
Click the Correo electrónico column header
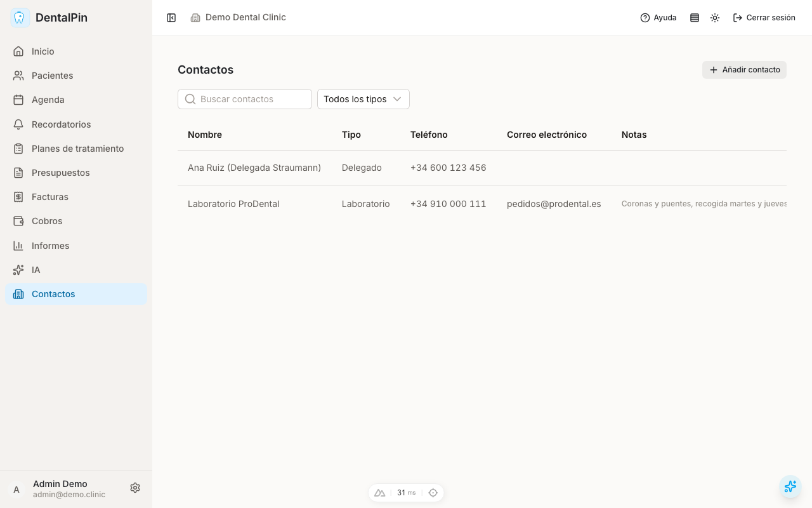pyautogui.click(x=547, y=135)
